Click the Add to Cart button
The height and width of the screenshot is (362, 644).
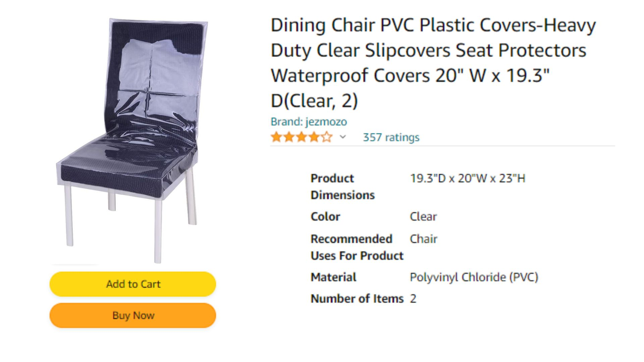(133, 284)
